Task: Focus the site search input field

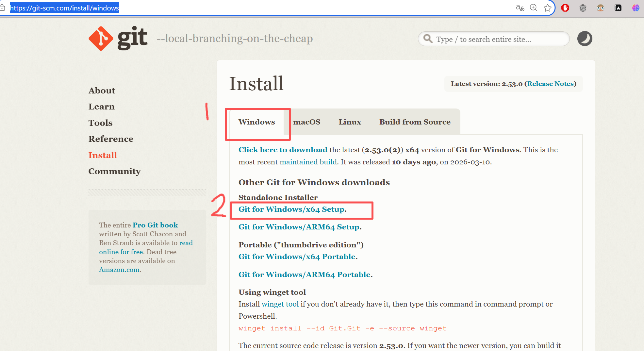Action: click(494, 39)
